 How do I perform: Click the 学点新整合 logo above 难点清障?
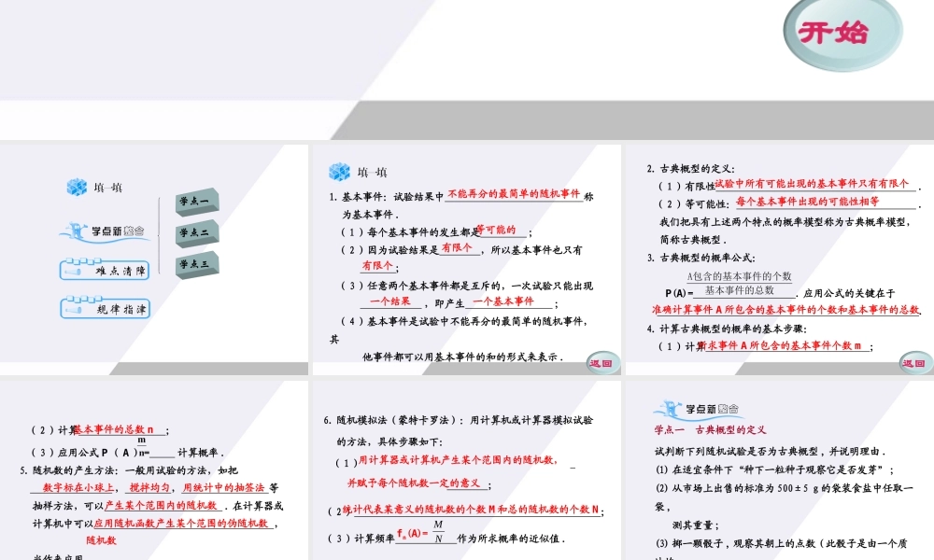tap(103, 231)
